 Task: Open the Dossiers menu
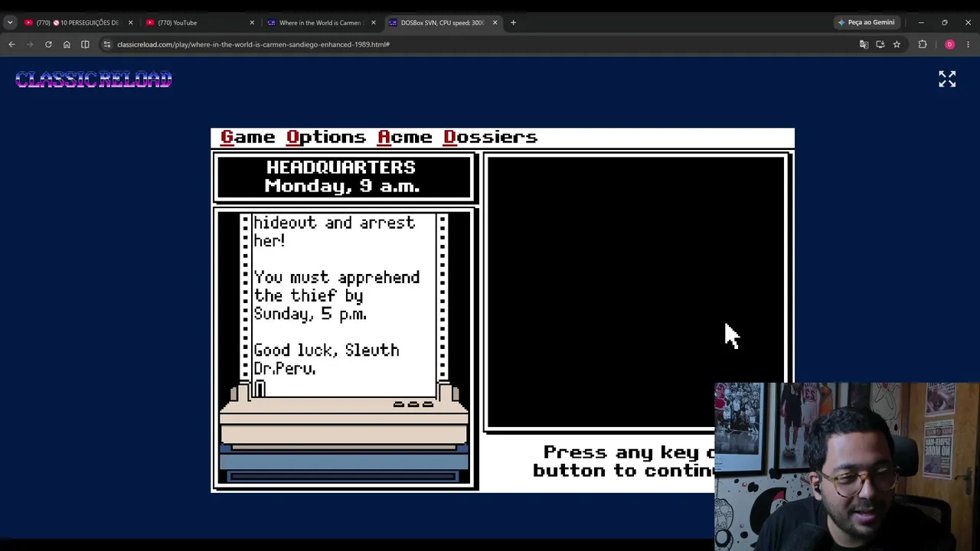click(x=491, y=137)
